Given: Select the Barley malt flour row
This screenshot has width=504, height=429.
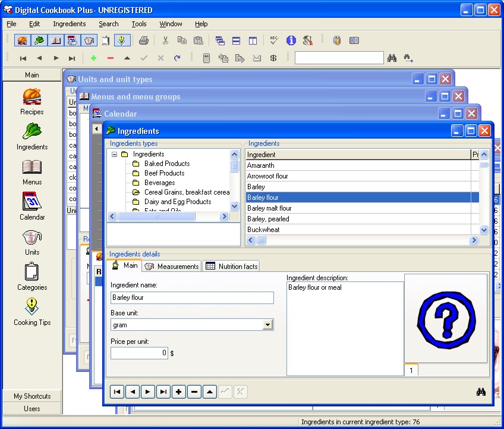Looking at the screenshot, I should [x=363, y=208].
